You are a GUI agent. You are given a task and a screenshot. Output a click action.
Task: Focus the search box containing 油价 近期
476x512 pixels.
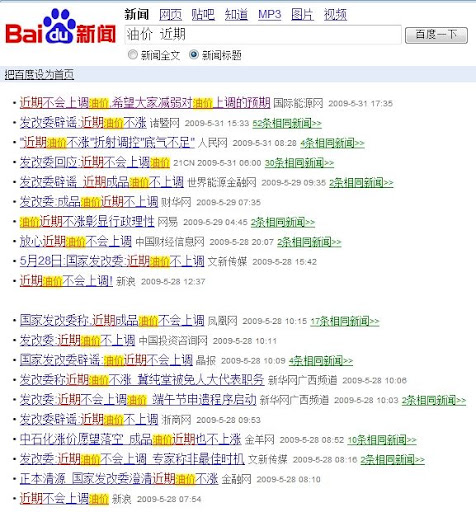point(263,34)
